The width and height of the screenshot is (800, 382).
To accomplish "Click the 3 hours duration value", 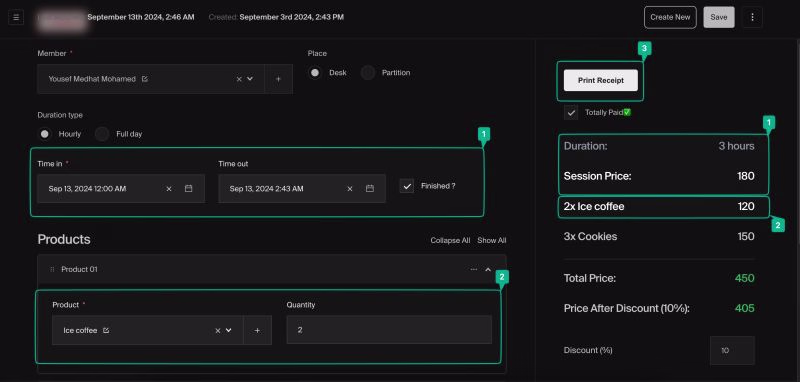I will point(736,146).
